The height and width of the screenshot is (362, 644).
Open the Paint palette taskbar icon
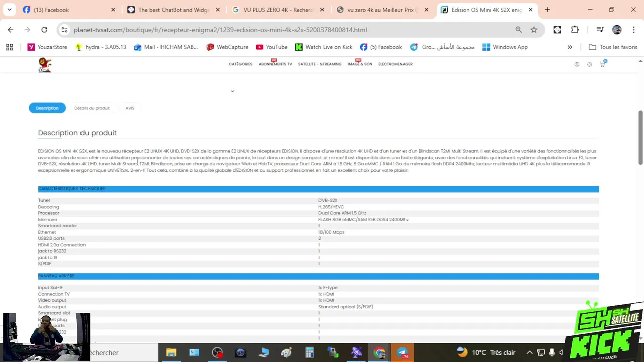click(286, 353)
